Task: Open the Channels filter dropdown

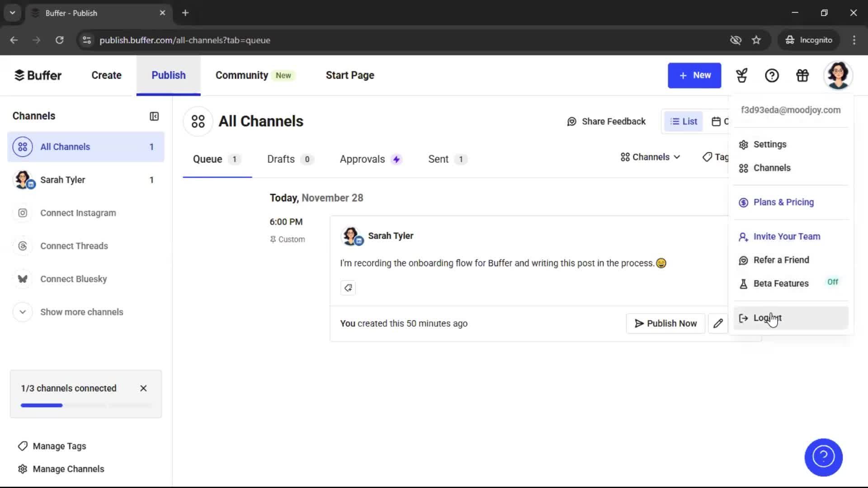Action: pos(650,157)
